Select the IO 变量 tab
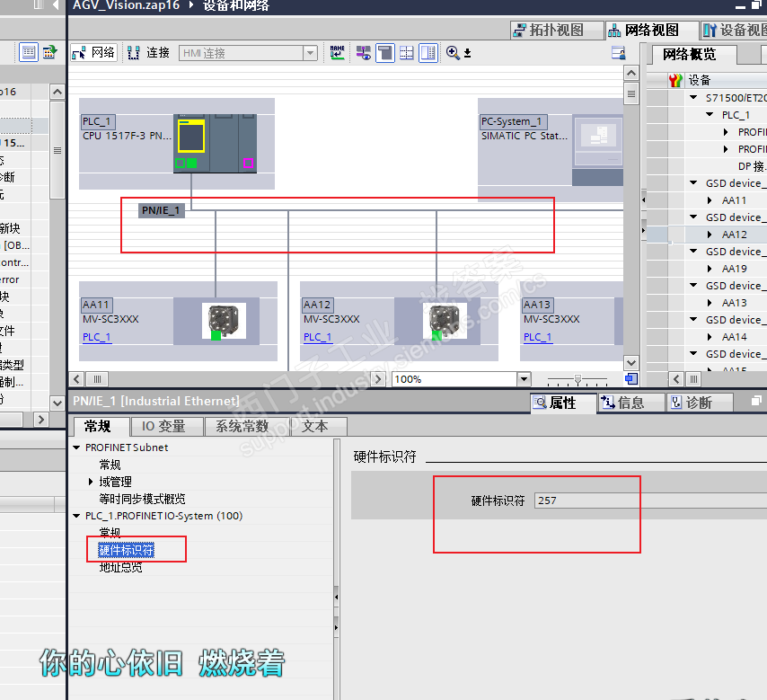 pyautogui.click(x=167, y=426)
